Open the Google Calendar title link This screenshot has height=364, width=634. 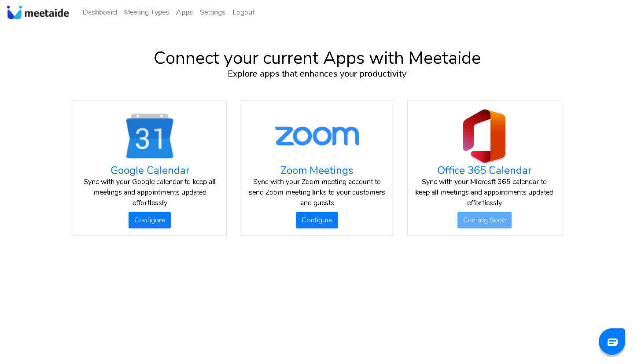(150, 170)
